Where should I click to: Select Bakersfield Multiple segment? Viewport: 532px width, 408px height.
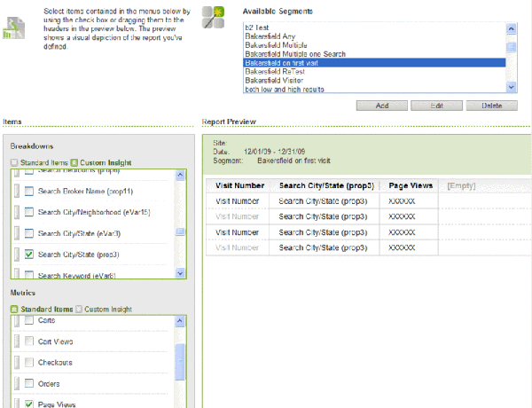374,45
